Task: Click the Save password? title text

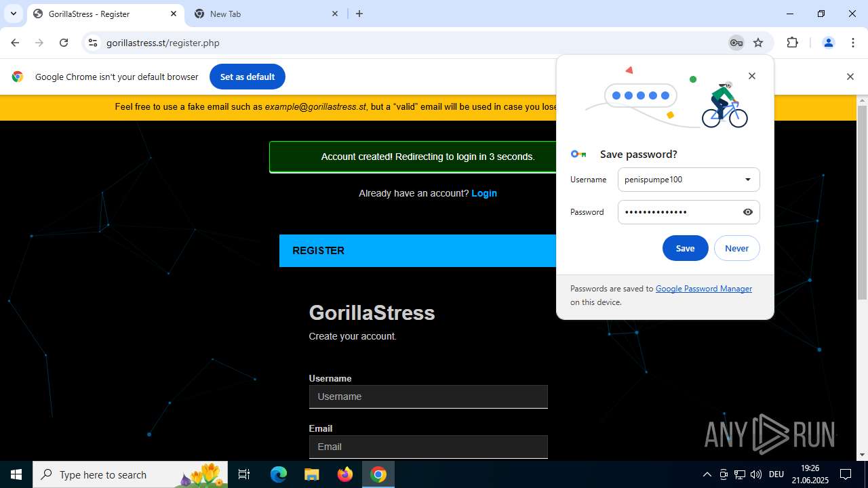Action: 638,154
